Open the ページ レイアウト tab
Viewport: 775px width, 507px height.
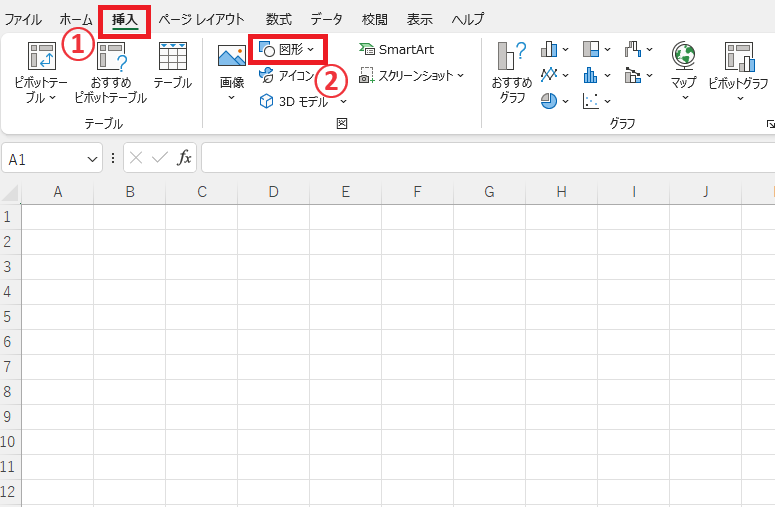tap(201, 19)
